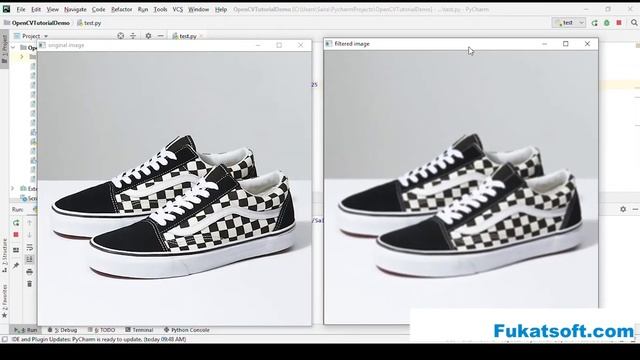Image resolution: width=640 pixels, height=360 pixels.
Task: Open the Python Console tab
Action: click(x=187, y=330)
